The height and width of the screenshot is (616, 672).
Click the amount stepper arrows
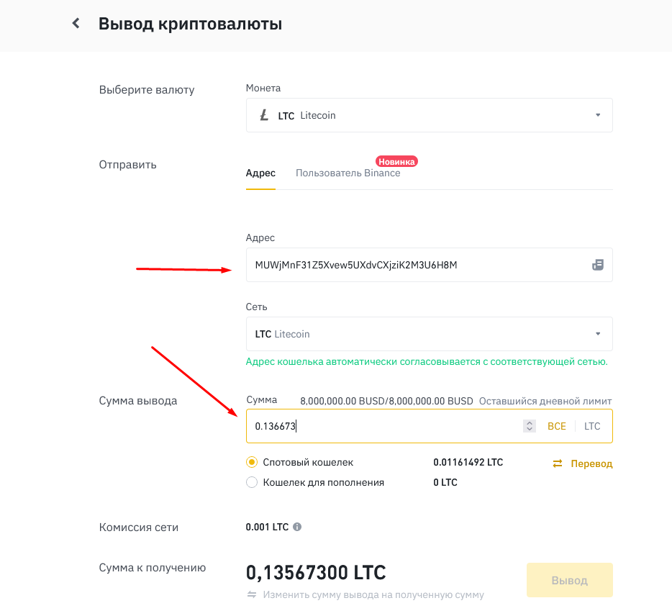(x=530, y=426)
